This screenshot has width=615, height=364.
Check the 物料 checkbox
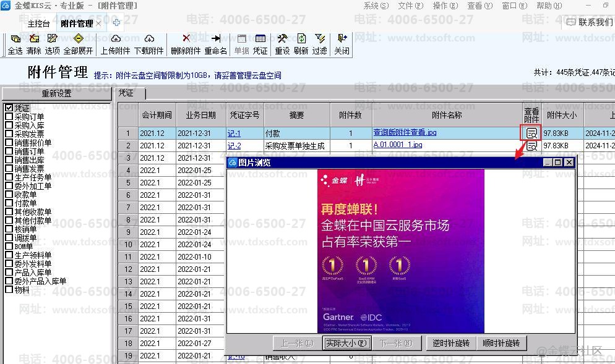coord(9,289)
